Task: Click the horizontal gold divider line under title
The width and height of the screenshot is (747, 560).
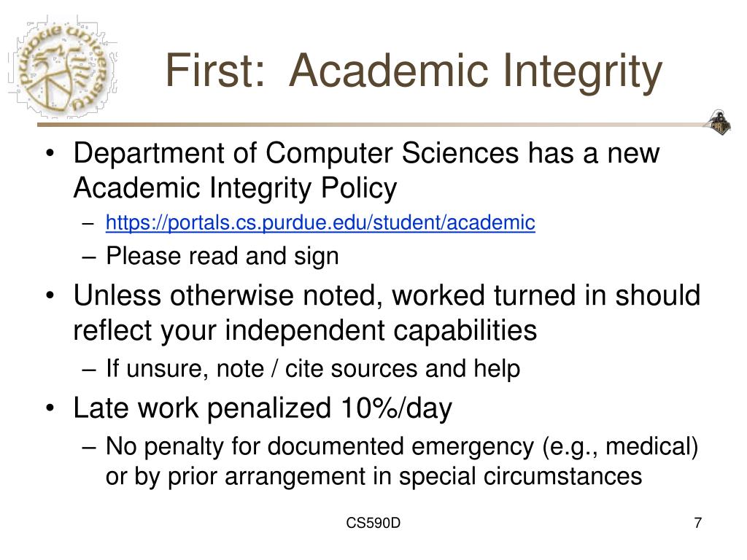Action: [x=371, y=125]
